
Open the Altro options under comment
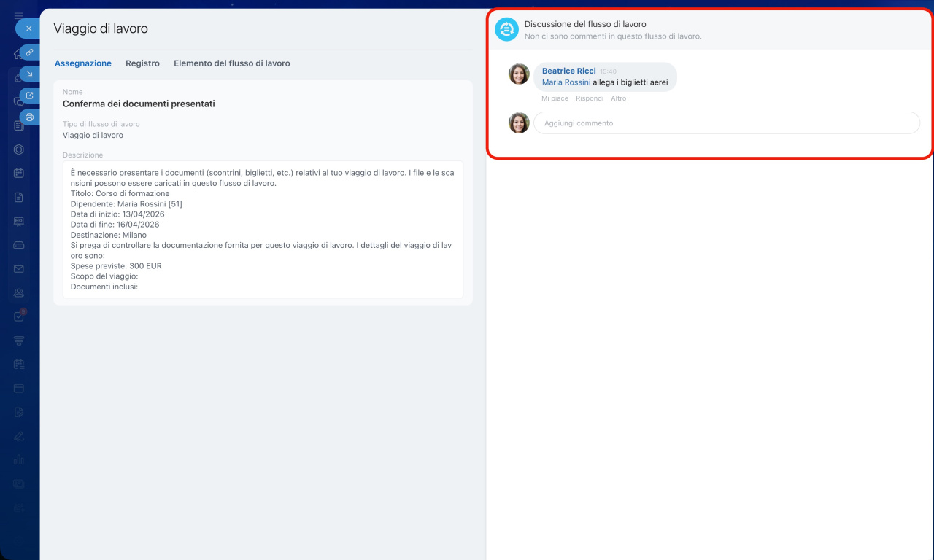pyautogui.click(x=618, y=98)
